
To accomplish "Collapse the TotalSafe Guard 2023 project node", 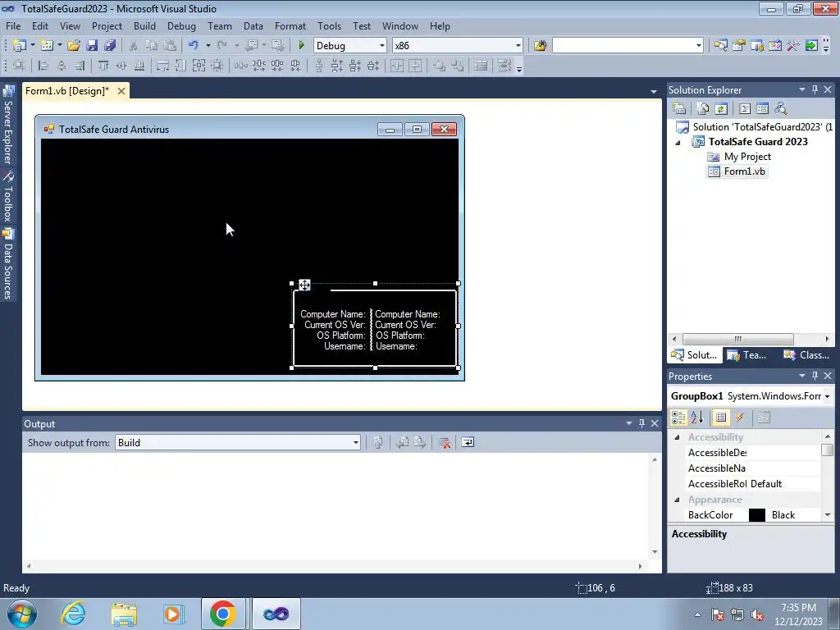I will (678, 143).
